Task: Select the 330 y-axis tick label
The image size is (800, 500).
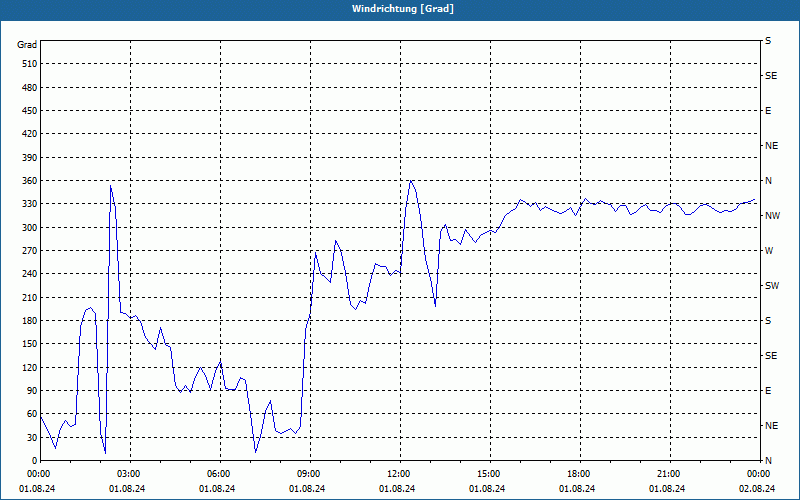Action: pos(30,204)
